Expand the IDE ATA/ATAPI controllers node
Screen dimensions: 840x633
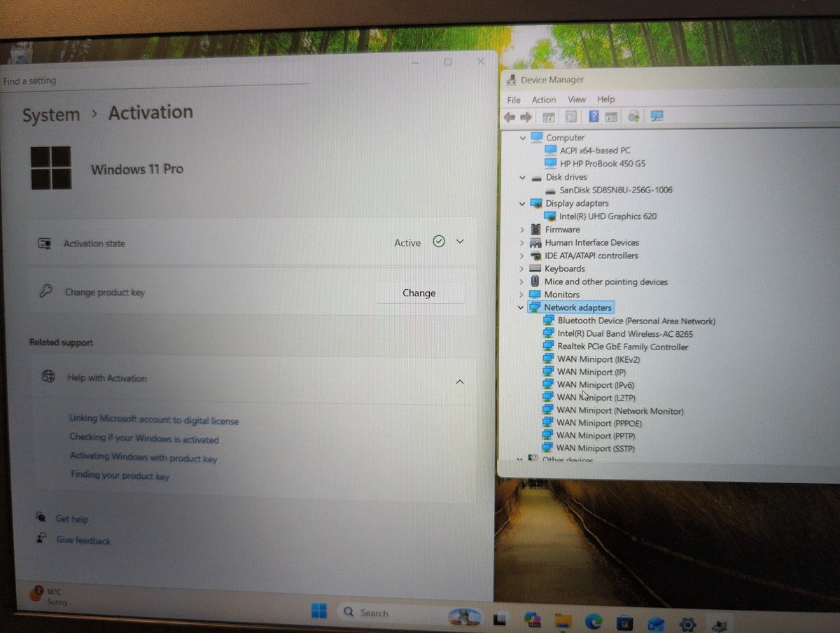[x=522, y=256]
